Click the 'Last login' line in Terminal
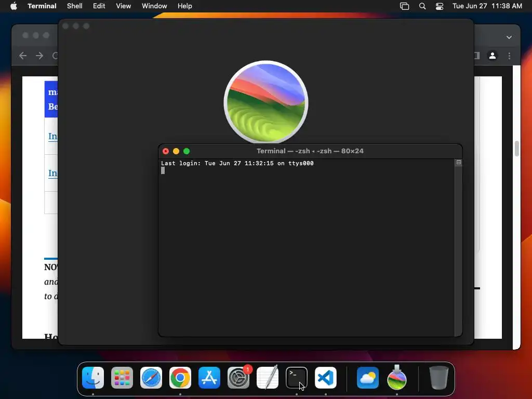This screenshot has width=532, height=399. click(237, 163)
